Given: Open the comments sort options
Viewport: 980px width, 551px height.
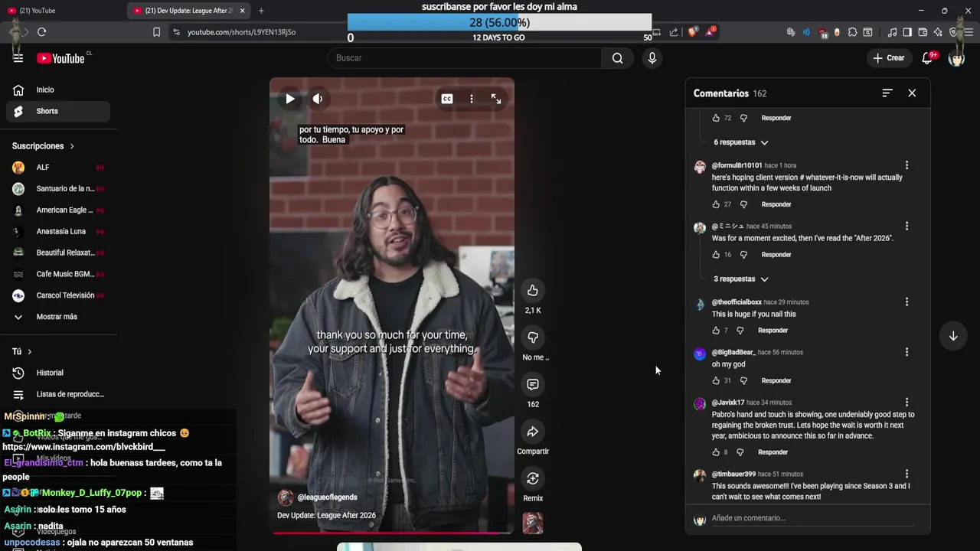Looking at the screenshot, I should 887,93.
